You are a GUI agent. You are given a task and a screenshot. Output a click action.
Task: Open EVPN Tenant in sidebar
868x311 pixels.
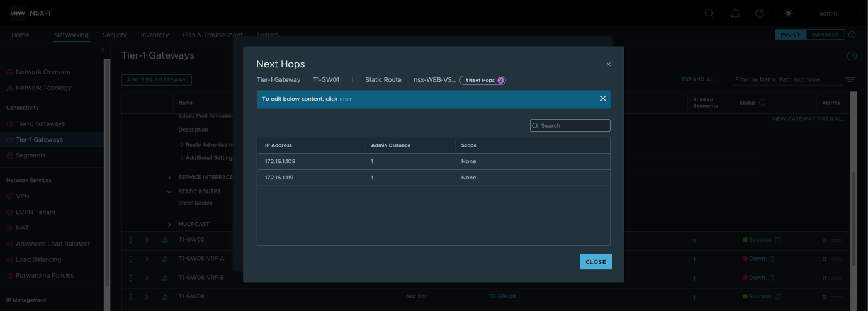[35, 212]
